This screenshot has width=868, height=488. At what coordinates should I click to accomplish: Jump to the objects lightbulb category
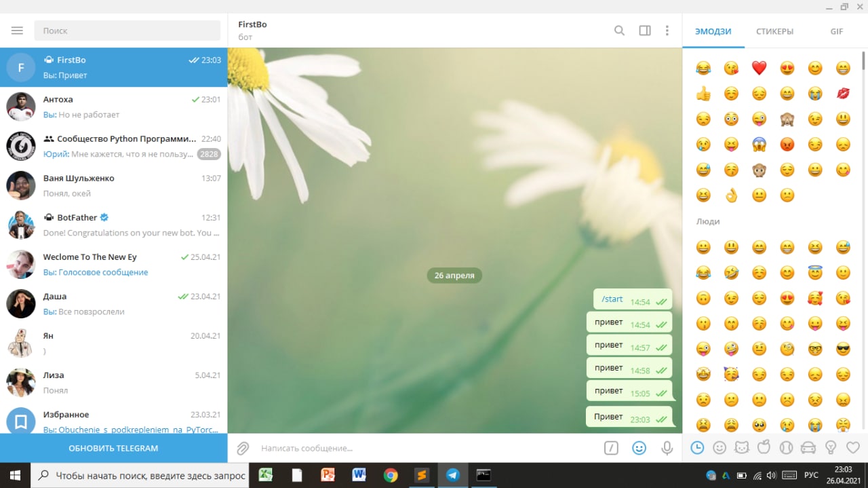tap(830, 447)
